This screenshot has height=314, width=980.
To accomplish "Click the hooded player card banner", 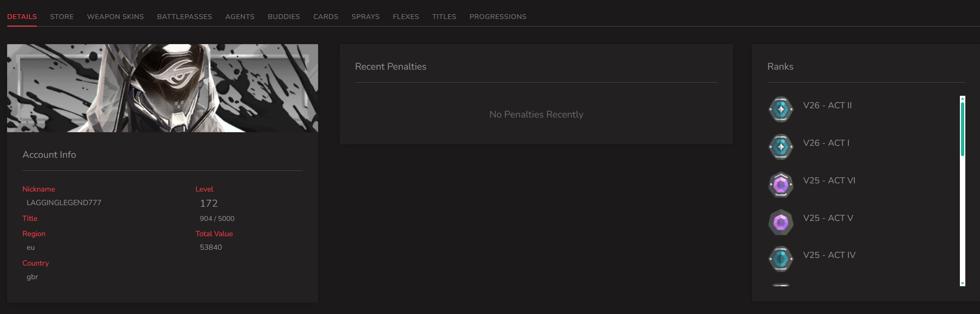I will [163, 88].
